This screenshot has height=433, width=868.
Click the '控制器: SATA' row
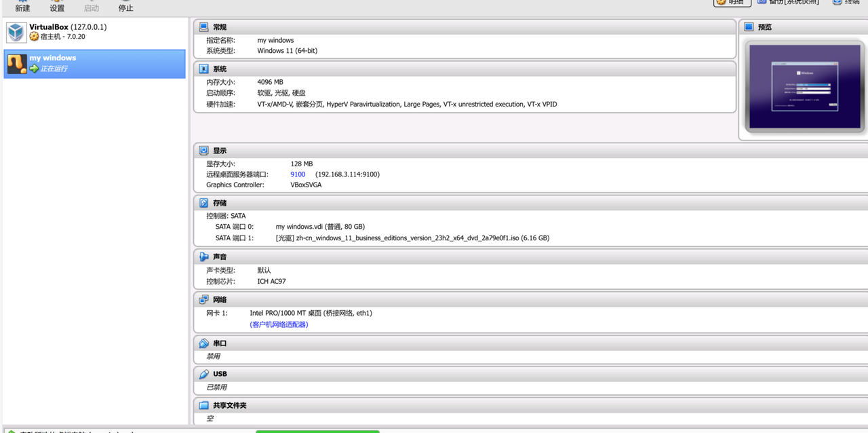(226, 216)
